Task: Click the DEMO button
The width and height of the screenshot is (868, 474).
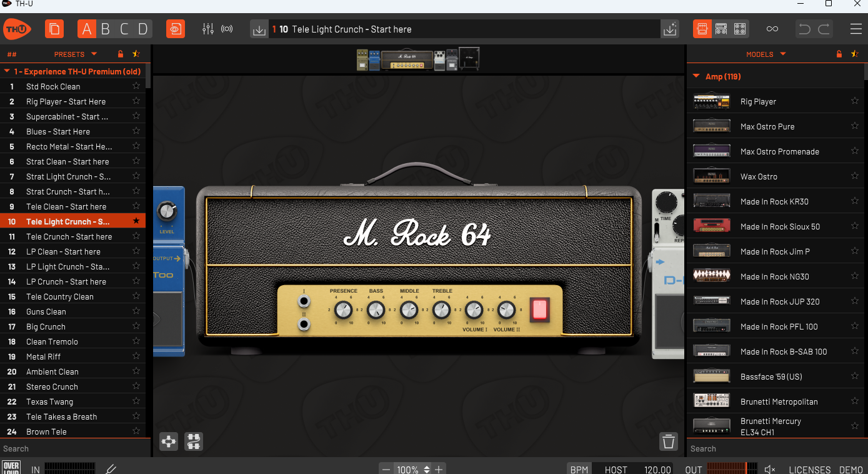Action: click(851, 470)
